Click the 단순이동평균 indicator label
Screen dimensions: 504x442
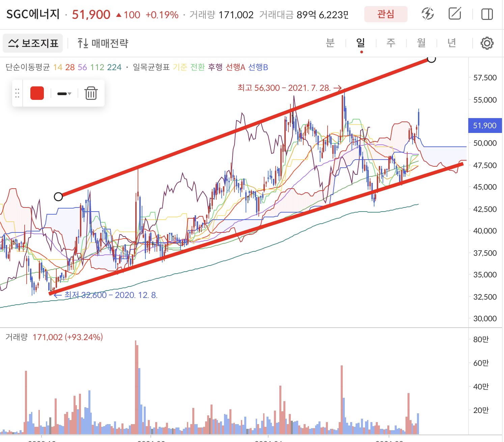(x=28, y=67)
